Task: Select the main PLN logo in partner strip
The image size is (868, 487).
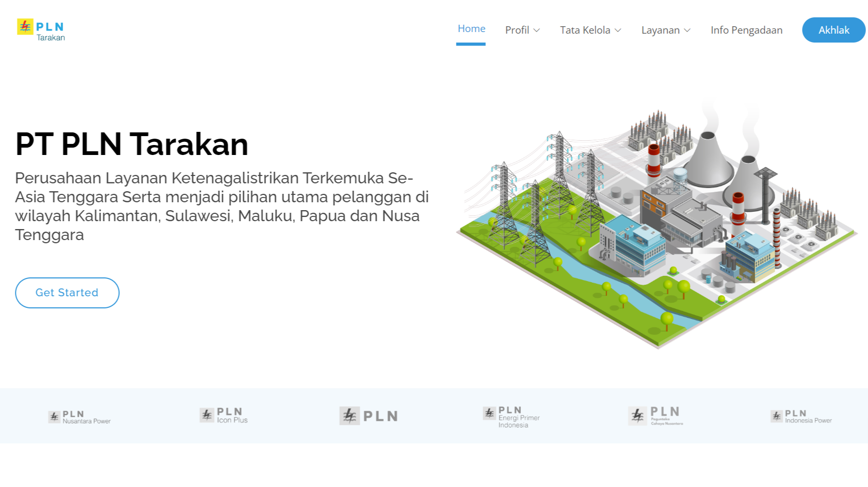Action: (x=368, y=416)
